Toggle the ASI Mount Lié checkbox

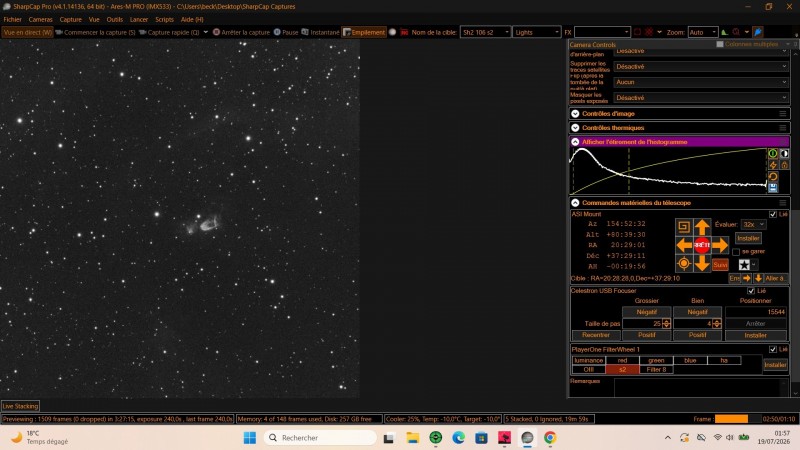pos(772,214)
